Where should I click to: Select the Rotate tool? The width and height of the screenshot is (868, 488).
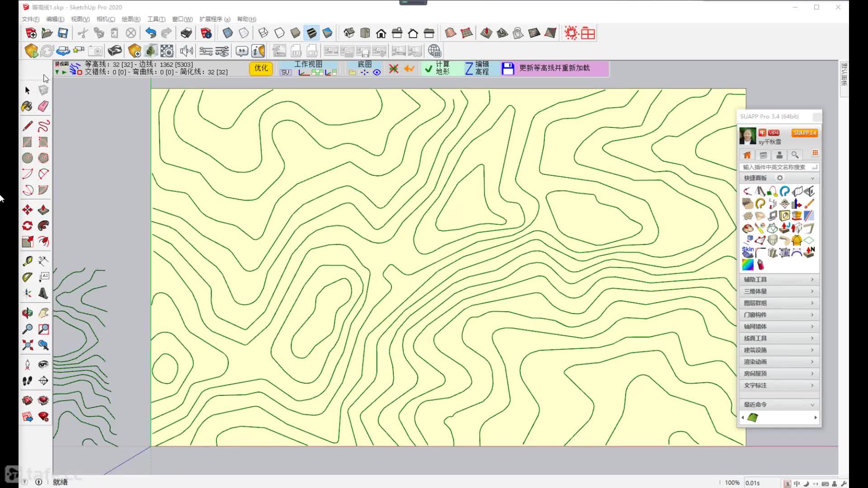28,225
